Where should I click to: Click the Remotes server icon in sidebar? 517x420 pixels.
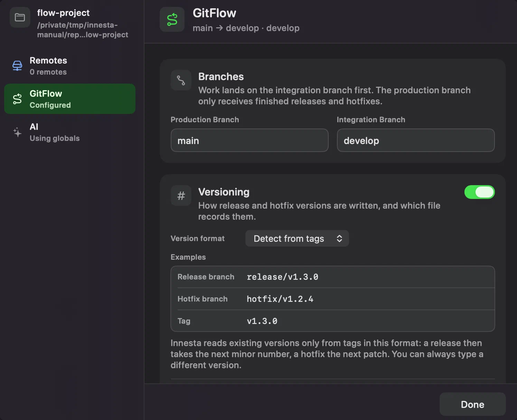[x=17, y=66]
